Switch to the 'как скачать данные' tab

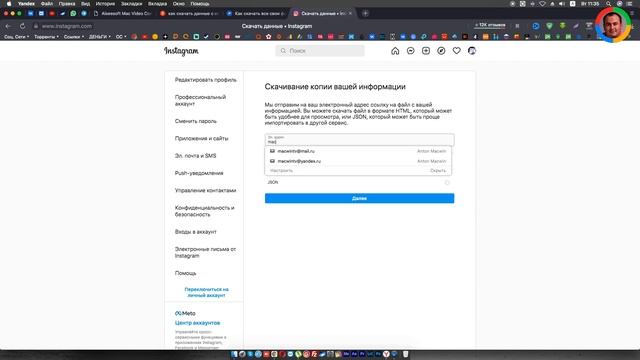tap(190, 13)
